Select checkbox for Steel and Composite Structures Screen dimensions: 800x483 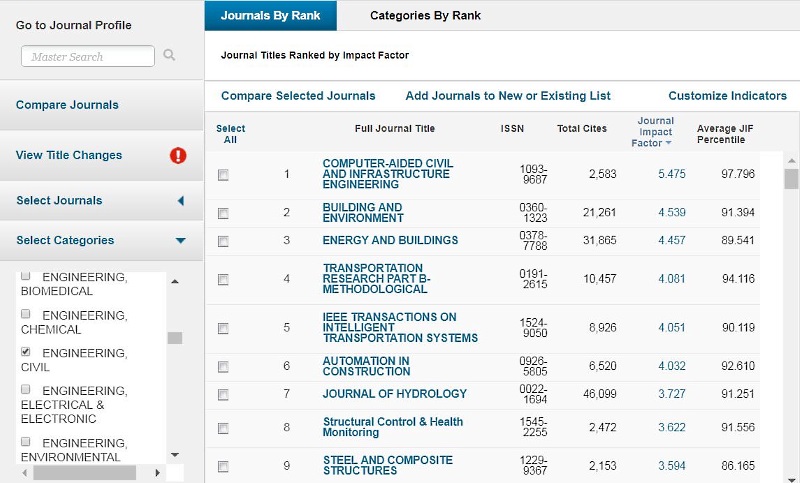223,467
